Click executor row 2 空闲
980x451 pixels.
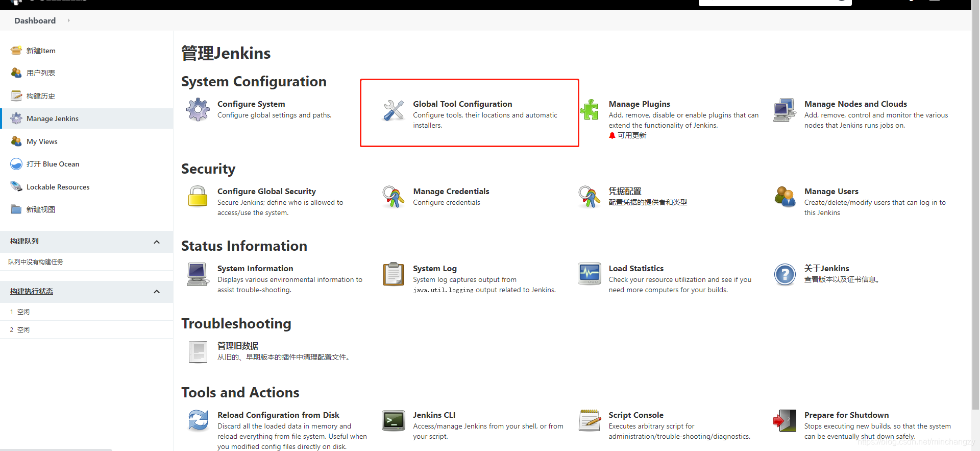(x=87, y=329)
